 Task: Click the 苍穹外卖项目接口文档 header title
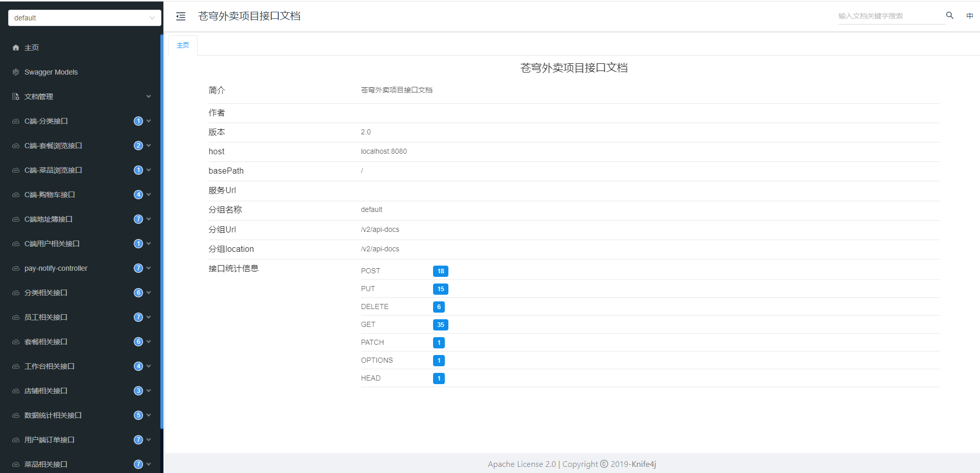pyautogui.click(x=249, y=16)
